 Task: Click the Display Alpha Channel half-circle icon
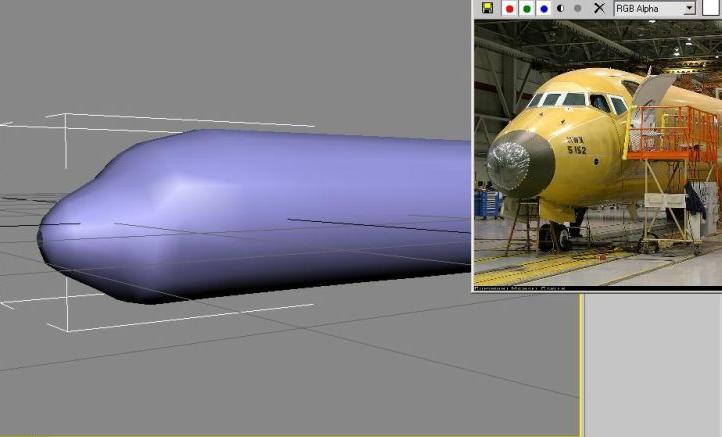[x=561, y=8]
